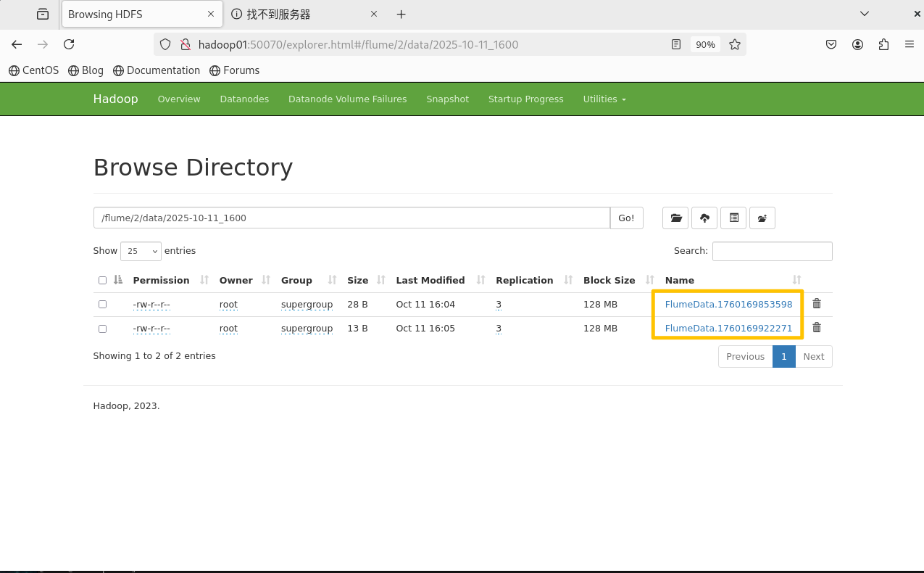Click the cut/paste list icon button
The image size is (924, 573).
point(734,218)
